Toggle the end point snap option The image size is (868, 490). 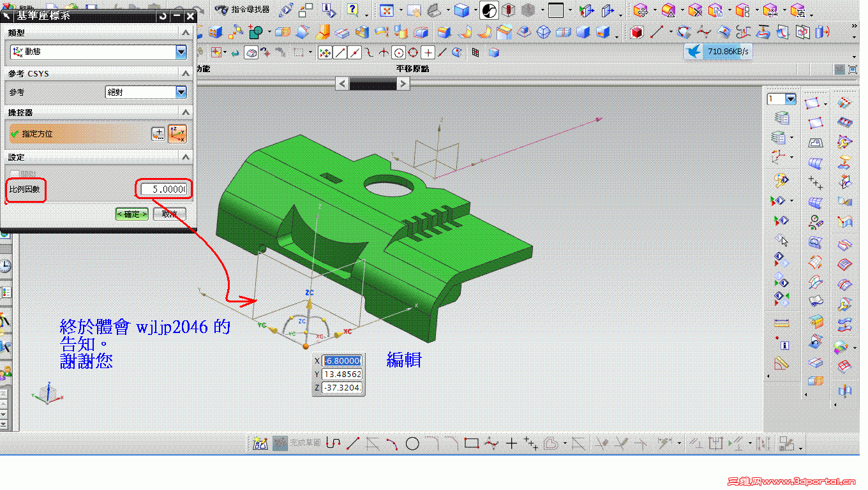pyautogui.click(x=340, y=52)
